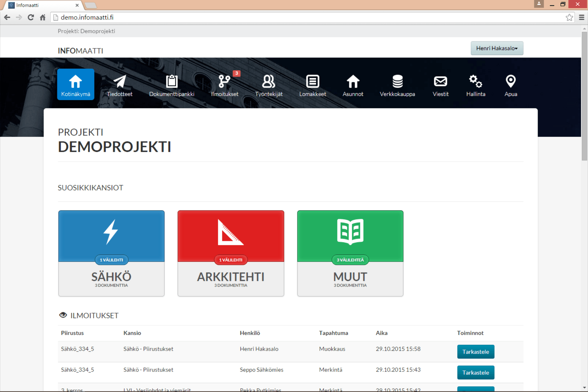The height and width of the screenshot is (392, 588).
Task: Click the Muut open book icon
Action: click(x=350, y=232)
